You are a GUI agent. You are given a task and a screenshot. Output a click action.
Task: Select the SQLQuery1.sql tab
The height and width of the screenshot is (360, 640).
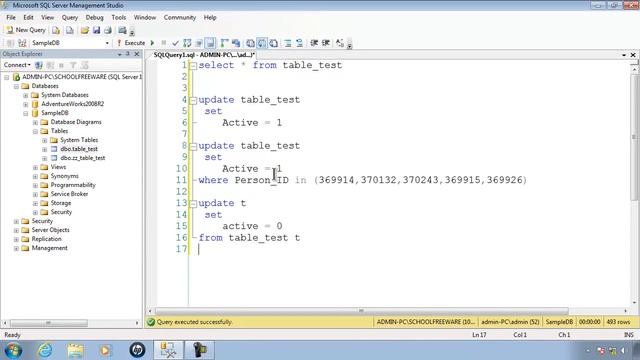pos(204,55)
